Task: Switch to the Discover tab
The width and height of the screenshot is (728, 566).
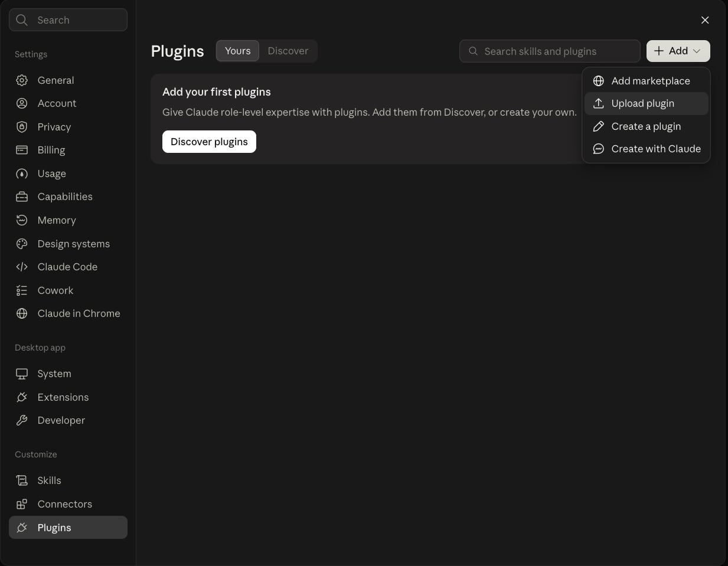Action: click(288, 51)
